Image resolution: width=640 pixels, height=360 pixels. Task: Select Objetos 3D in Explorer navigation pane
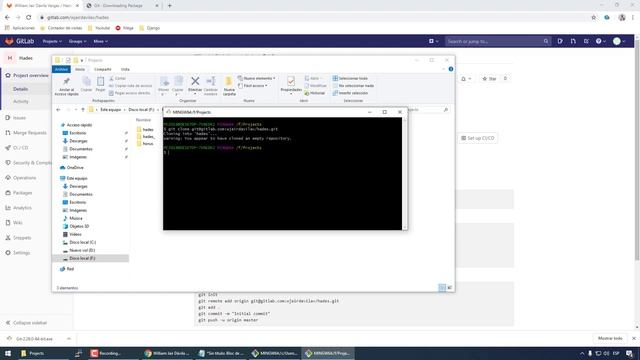click(76, 226)
